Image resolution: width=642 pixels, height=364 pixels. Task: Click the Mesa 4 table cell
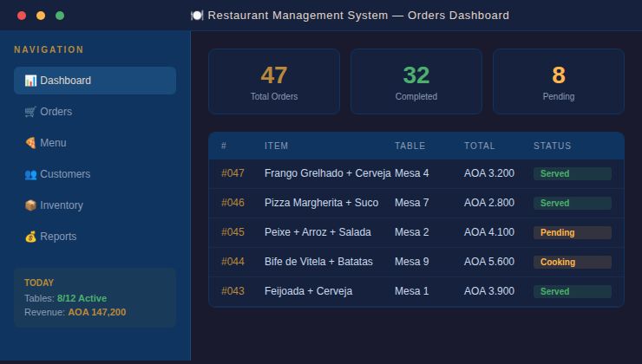(412, 173)
